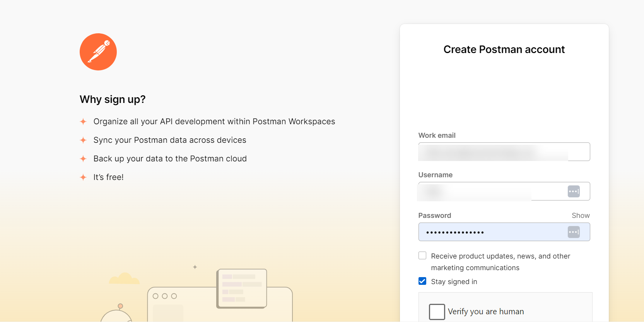Click the 'Stay signed in' label

(x=454, y=282)
